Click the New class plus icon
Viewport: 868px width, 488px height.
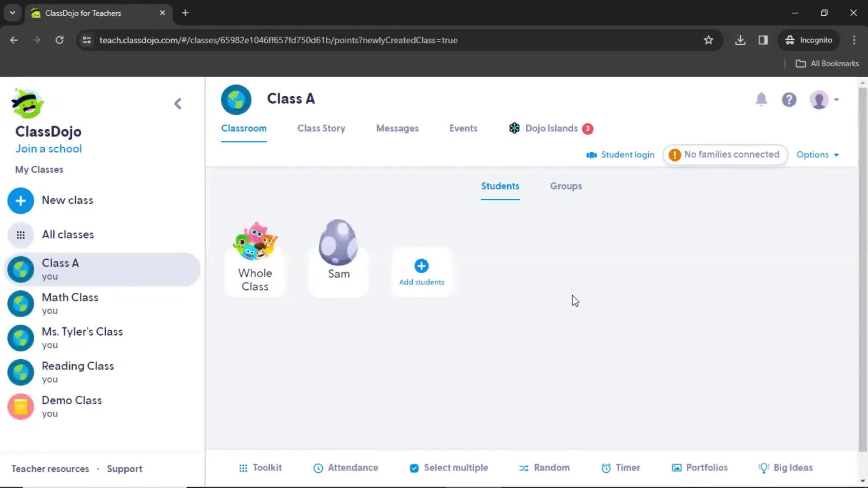(21, 201)
